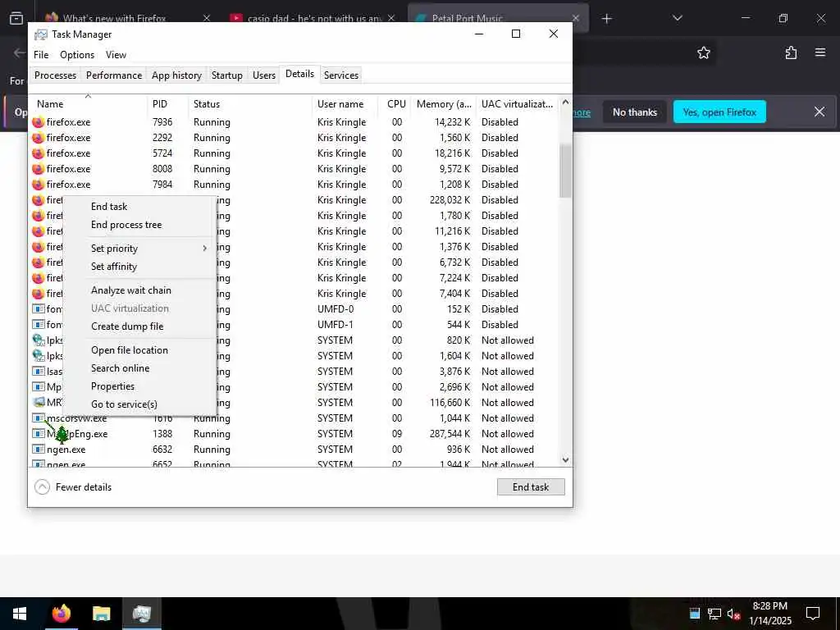Click firefox.exe icon in PID 7936 row

pyautogui.click(x=38, y=122)
